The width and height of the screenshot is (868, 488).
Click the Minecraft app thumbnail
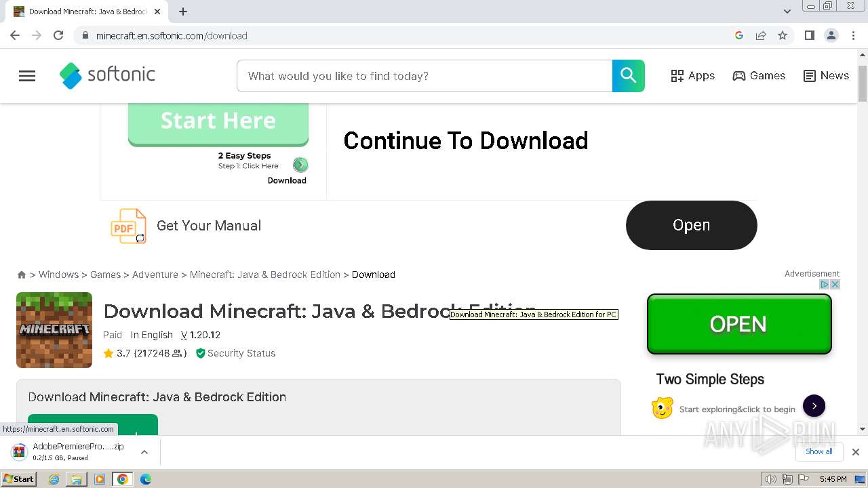[x=54, y=330]
